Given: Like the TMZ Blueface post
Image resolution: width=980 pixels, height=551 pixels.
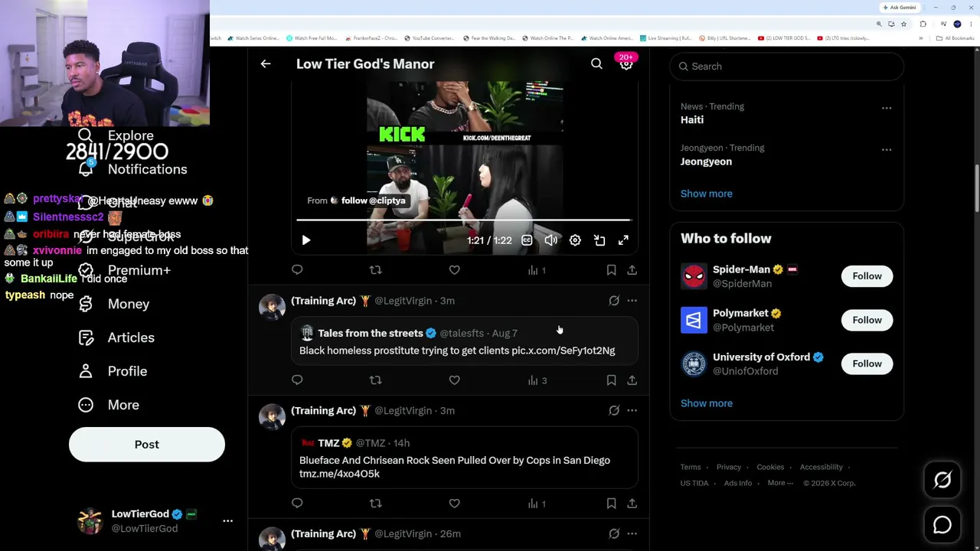Looking at the screenshot, I should click(x=454, y=504).
